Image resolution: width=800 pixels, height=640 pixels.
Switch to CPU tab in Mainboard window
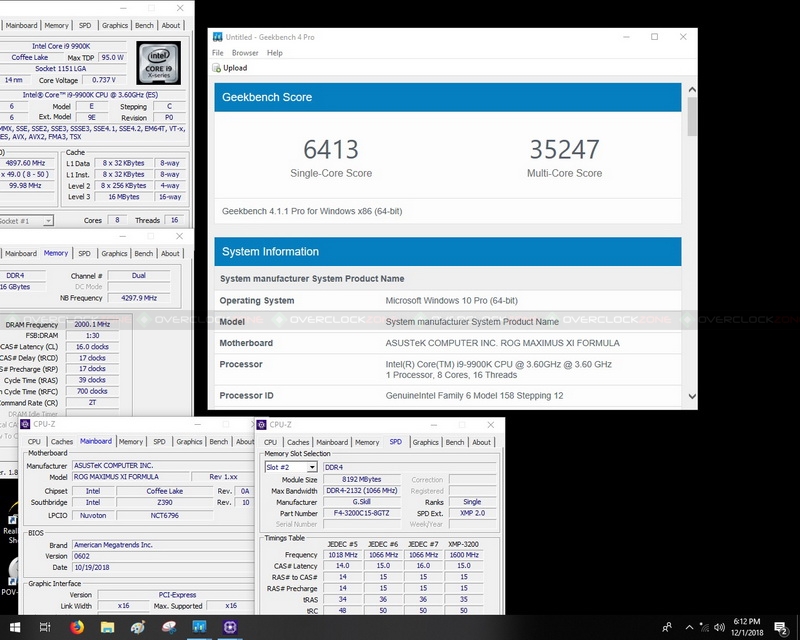(x=34, y=441)
